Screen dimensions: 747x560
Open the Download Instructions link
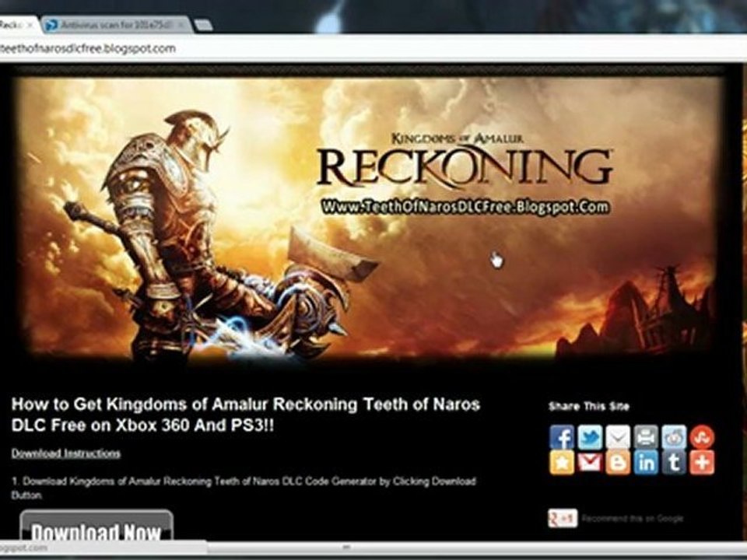pyautogui.click(x=65, y=453)
